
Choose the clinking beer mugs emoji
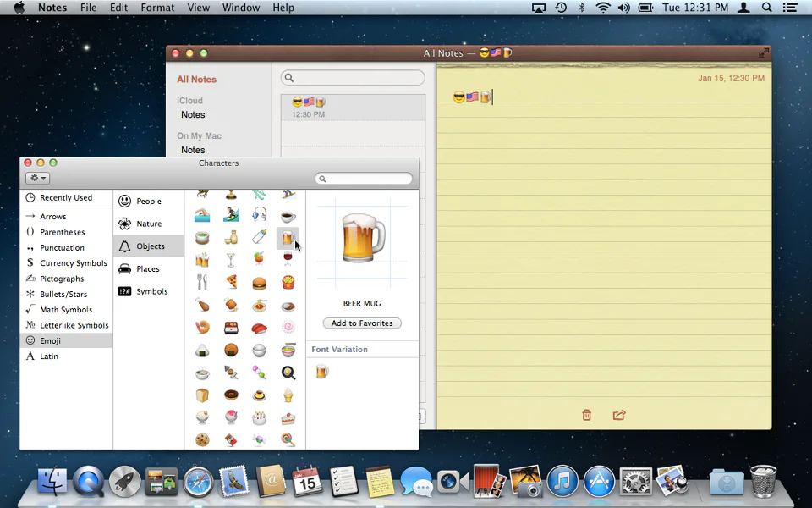click(202, 260)
